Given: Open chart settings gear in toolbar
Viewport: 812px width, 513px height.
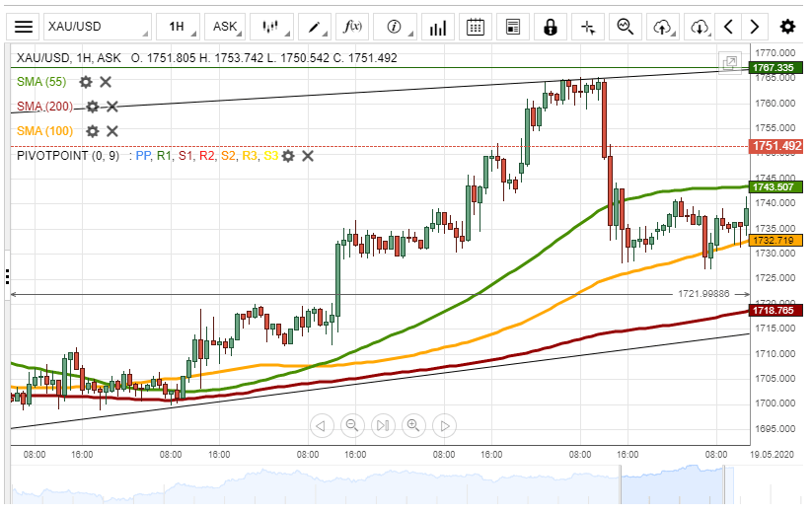Looking at the screenshot, I should [787, 27].
